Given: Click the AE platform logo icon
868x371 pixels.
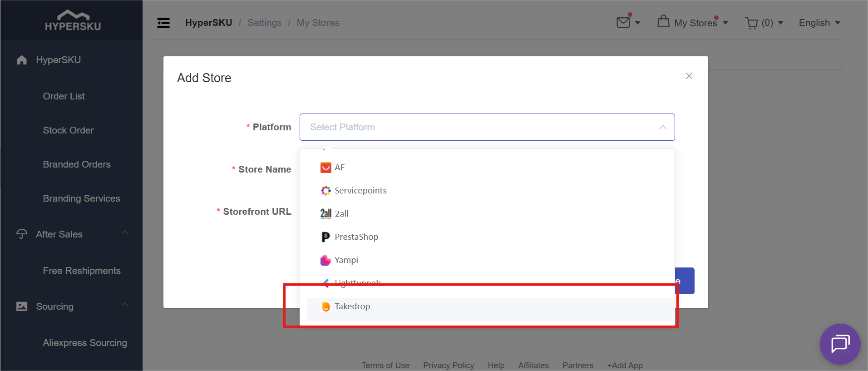Looking at the screenshot, I should point(325,168).
